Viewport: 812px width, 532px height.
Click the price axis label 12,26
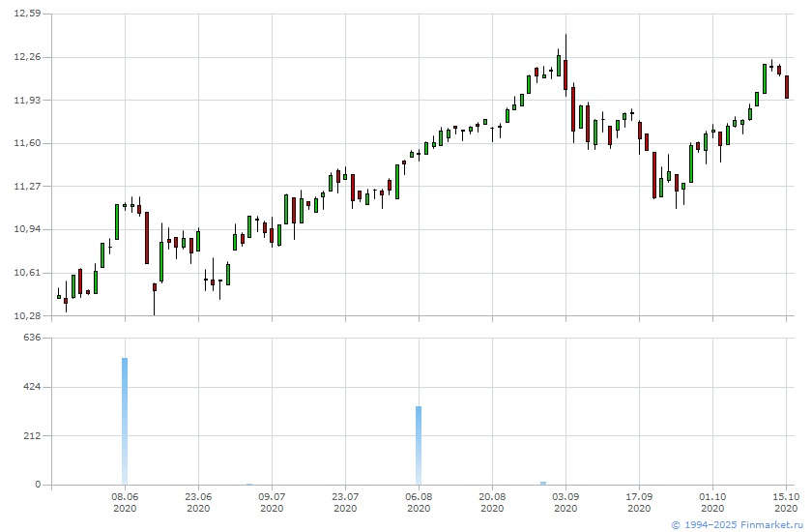27,57
